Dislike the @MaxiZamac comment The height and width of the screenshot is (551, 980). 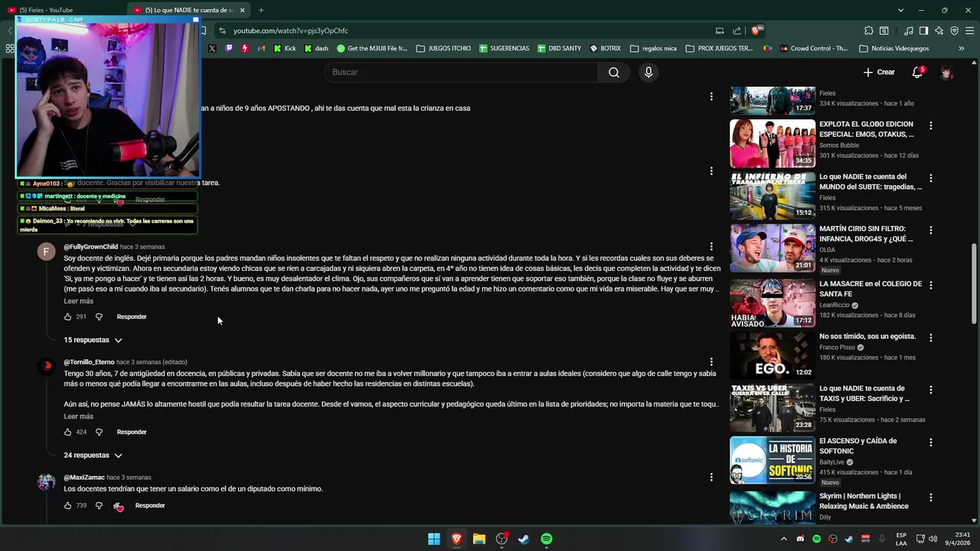pos(99,506)
